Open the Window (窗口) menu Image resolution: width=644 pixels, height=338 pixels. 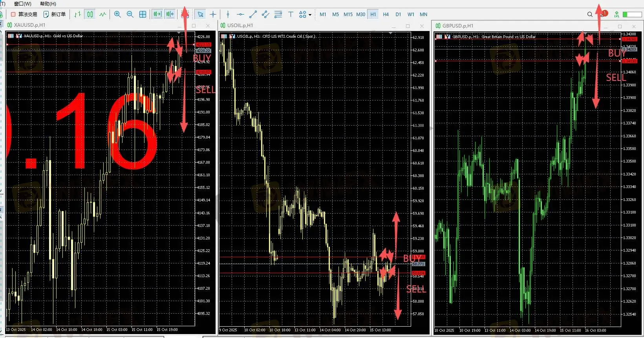pos(22,4)
